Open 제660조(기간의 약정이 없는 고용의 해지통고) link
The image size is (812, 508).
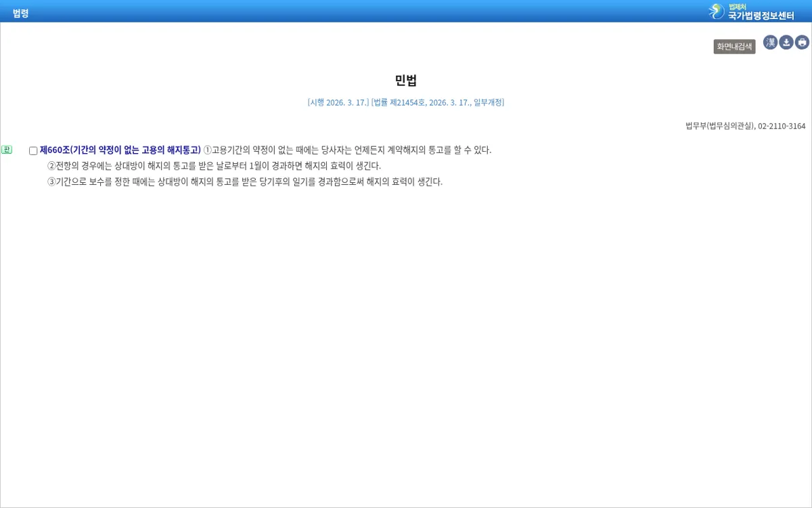(120, 150)
